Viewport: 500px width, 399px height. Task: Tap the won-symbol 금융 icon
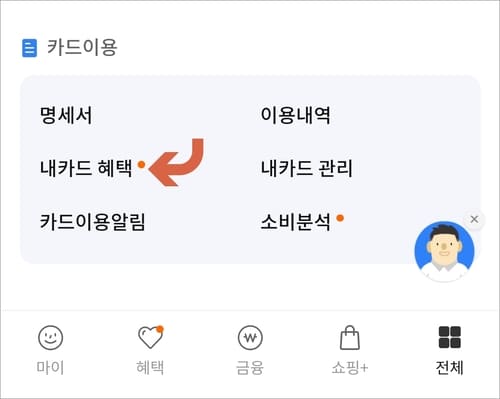tap(250, 338)
